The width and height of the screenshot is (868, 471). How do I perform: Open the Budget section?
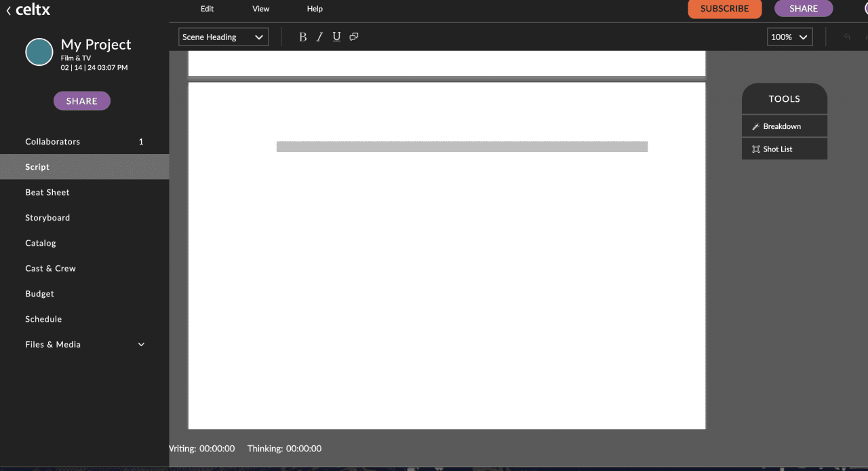click(39, 293)
